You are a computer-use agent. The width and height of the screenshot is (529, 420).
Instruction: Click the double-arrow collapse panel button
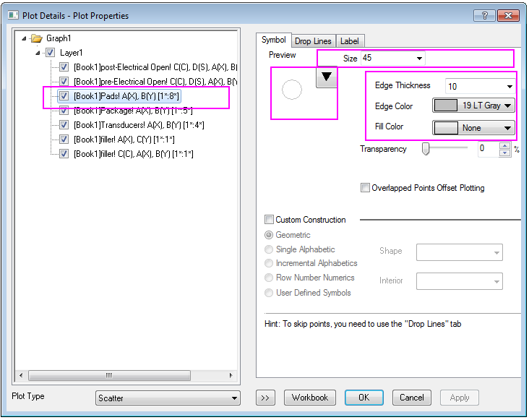pyautogui.click(x=265, y=398)
